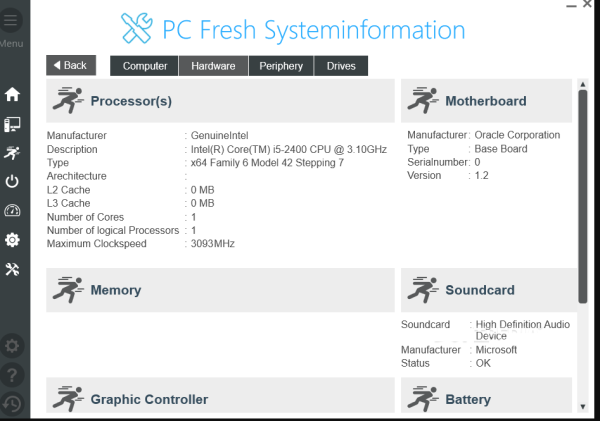Click the Soundcard heading
The height and width of the screenshot is (421, 600).
click(x=480, y=290)
